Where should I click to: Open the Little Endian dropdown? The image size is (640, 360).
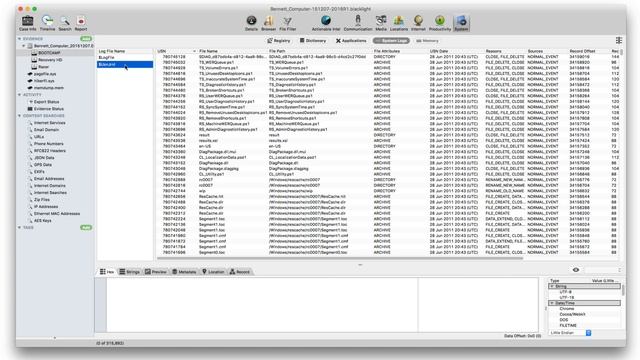coord(570,333)
